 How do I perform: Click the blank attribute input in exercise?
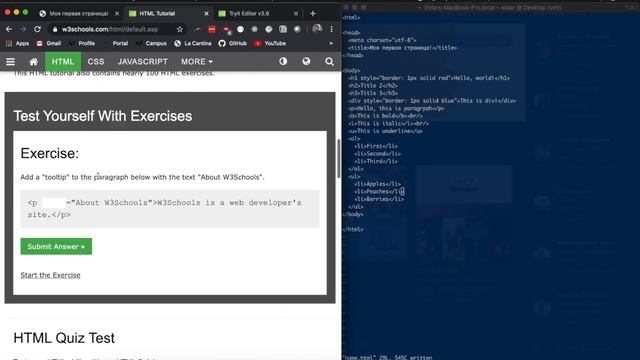coord(53,203)
